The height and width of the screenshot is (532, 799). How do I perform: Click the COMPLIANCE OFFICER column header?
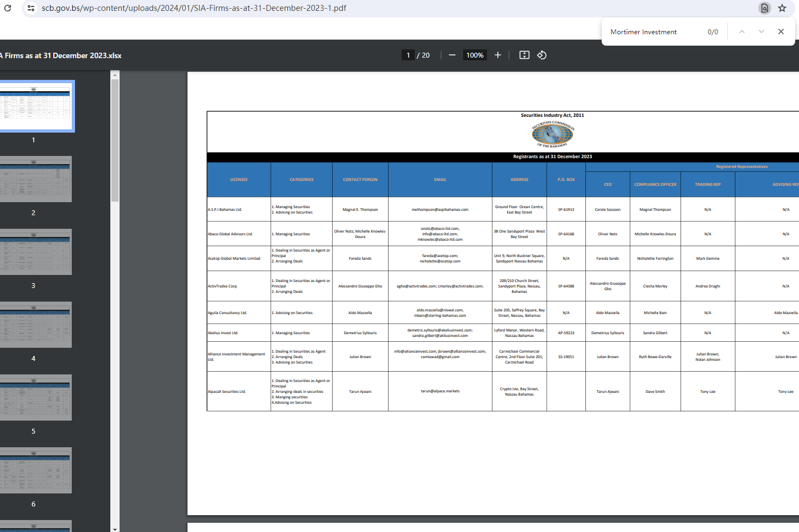coord(656,184)
